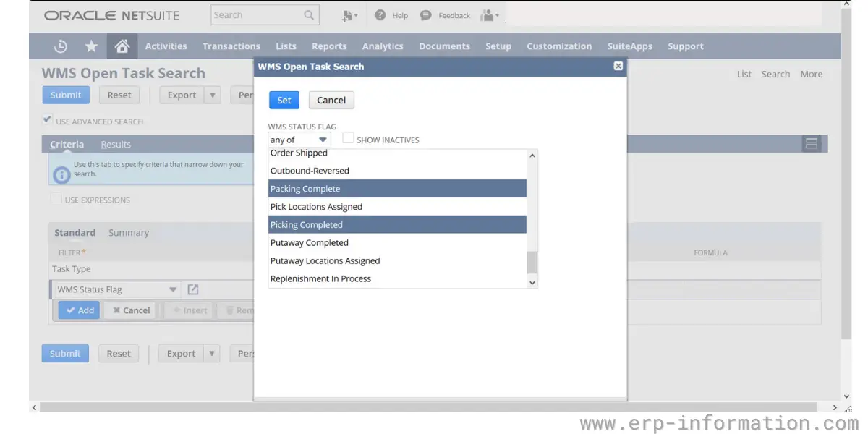
Task: Go to Home via house icon
Action: tap(122, 46)
